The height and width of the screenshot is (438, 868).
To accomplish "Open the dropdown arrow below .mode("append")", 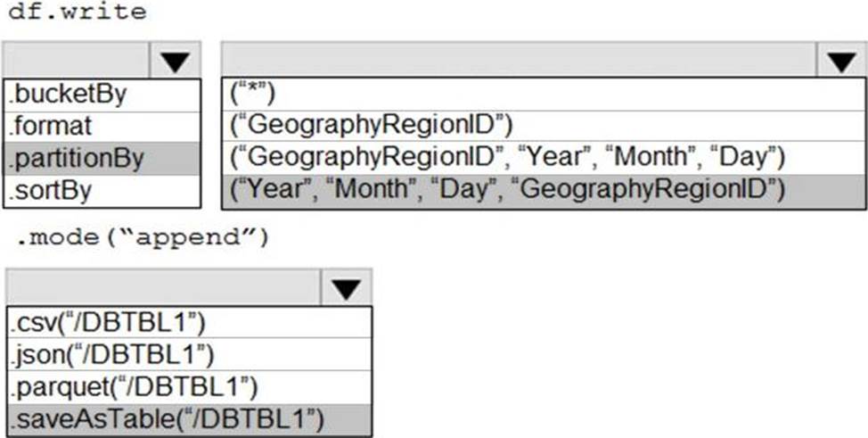I will (346, 289).
